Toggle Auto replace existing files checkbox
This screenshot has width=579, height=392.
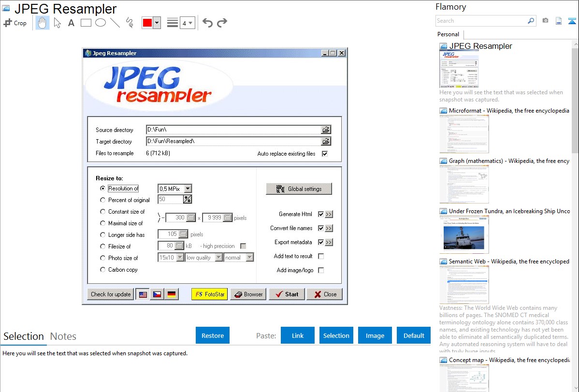(x=325, y=154)
